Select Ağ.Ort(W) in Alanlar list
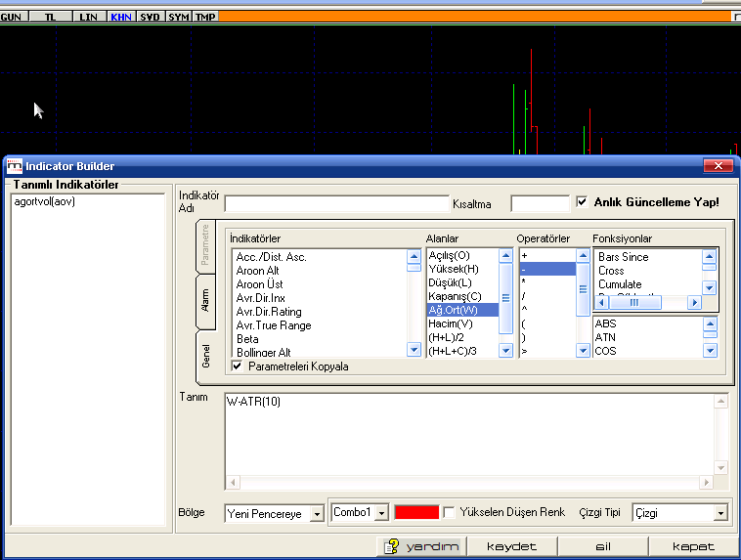This screenshot has width=741, height=560. [462, 310]
